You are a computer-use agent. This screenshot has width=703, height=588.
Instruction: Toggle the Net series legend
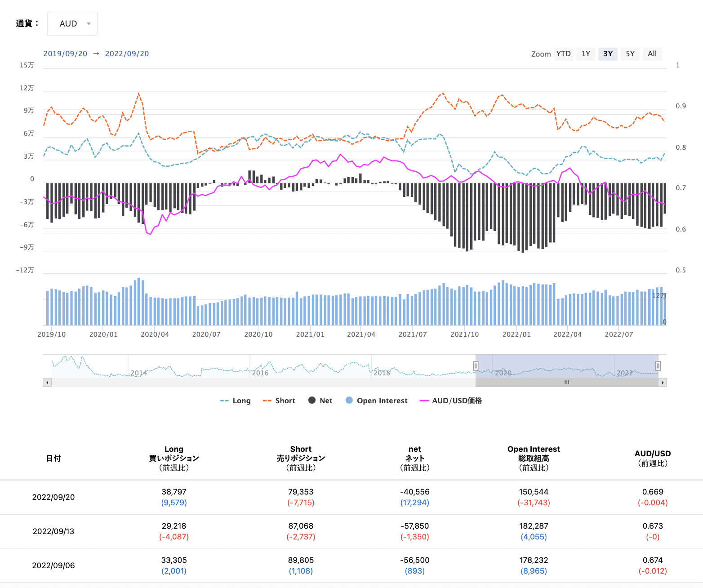tap(320, 401)
